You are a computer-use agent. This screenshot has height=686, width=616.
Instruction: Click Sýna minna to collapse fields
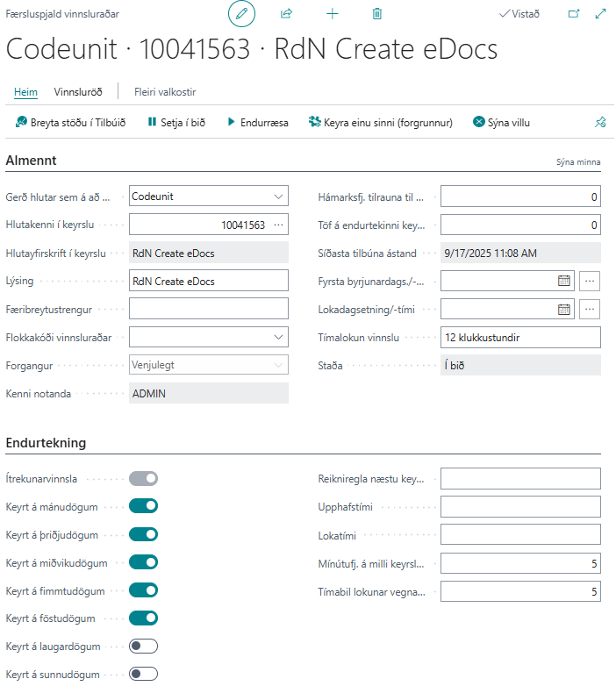pos(578,162)
